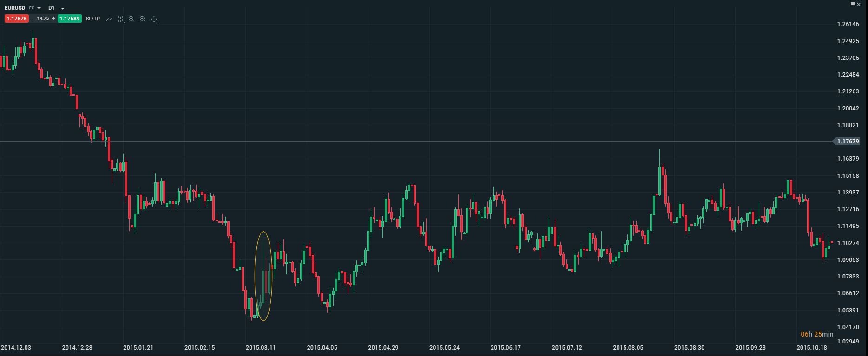Zoom out the chart
This screenshot has width=868, height=356.
[132, 19]
